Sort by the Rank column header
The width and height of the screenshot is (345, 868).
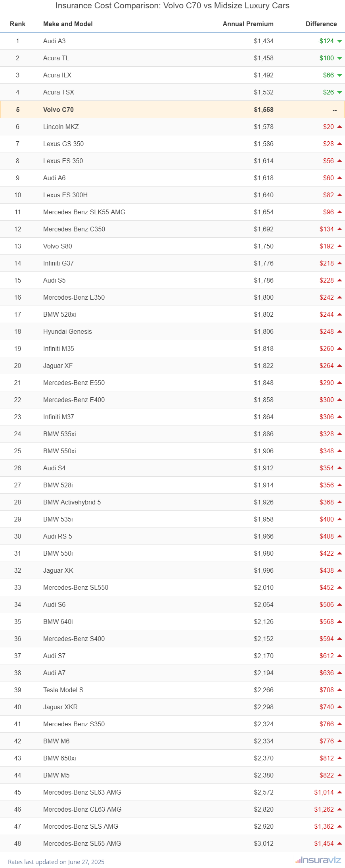point(17,24)
